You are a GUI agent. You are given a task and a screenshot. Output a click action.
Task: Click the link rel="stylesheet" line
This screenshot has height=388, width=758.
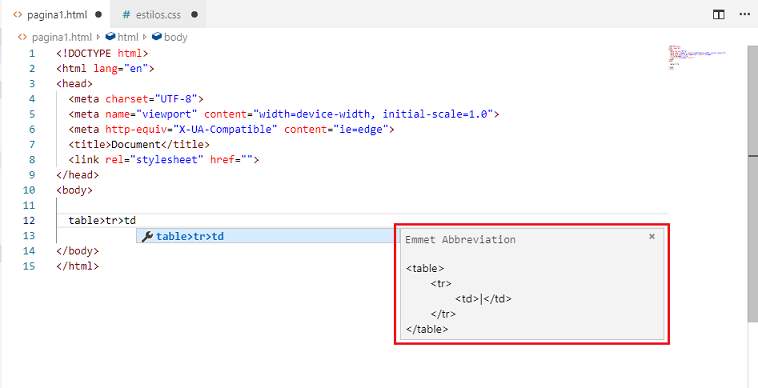164,159
